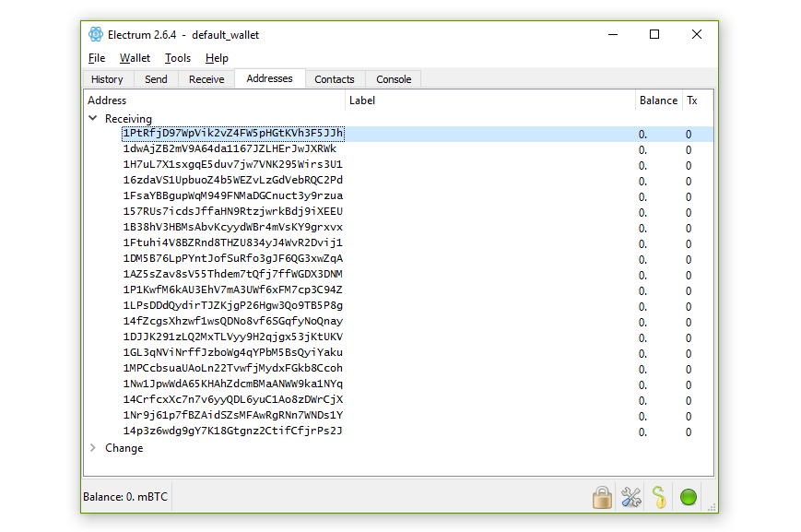Image resolution: width=801 pixels, height=532 pixels.
Task: Select address 1LPsDDdQydirTJZKjgP26Hgw3Qo9TB5P8g
Action: (x=233, y=305)
